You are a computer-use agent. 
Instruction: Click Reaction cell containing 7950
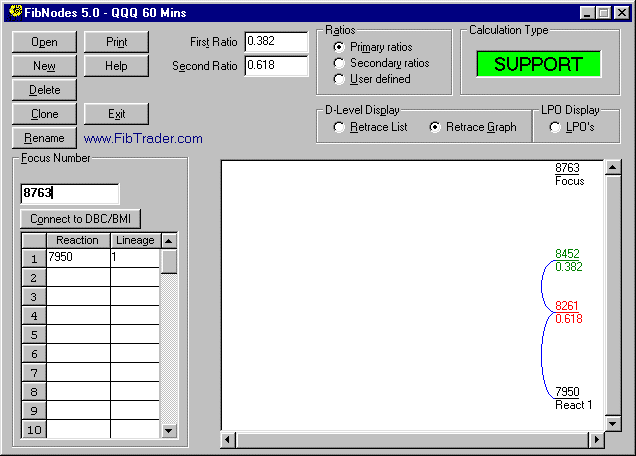pyautogui.click(x=78, y=257)
